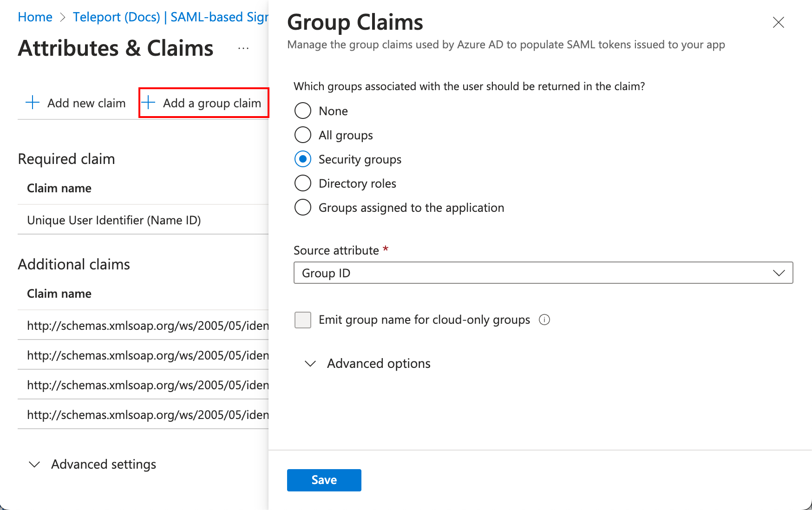Viewport: 812px width, 510px height.
Task: Save the group claim configuration
Action: [x=324, y=480]
